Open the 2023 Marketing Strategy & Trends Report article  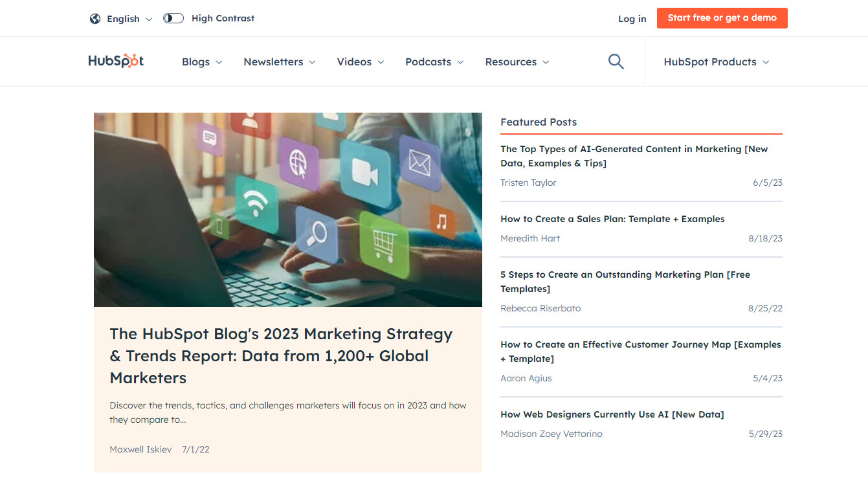point(281,356)
